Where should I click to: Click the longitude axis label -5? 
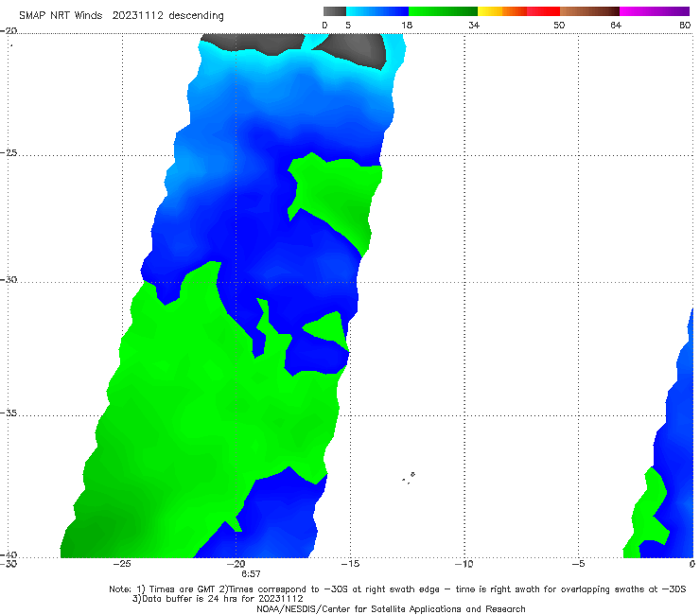(578, 564)
